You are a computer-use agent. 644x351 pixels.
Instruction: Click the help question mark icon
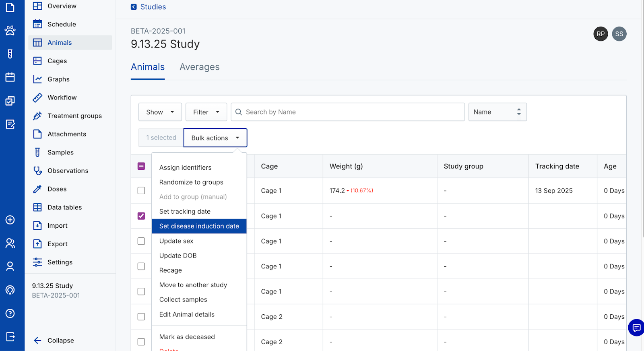[10, 314]
